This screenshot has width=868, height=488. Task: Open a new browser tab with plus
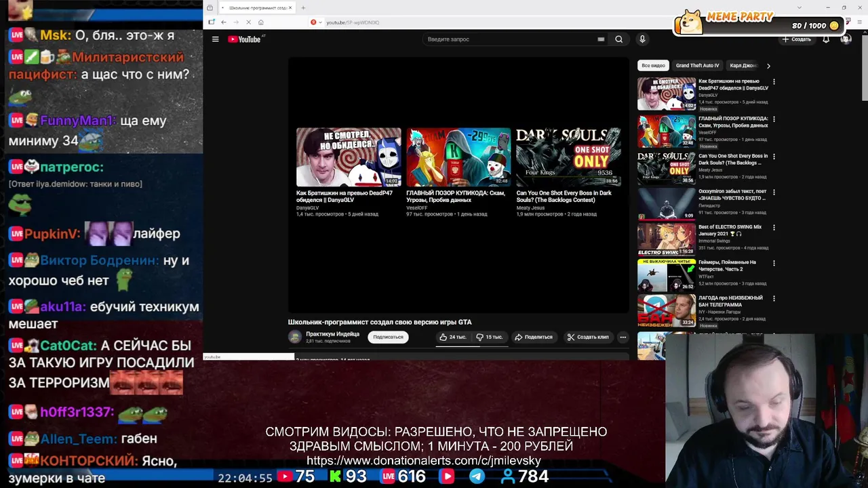[x=303, y=7]
